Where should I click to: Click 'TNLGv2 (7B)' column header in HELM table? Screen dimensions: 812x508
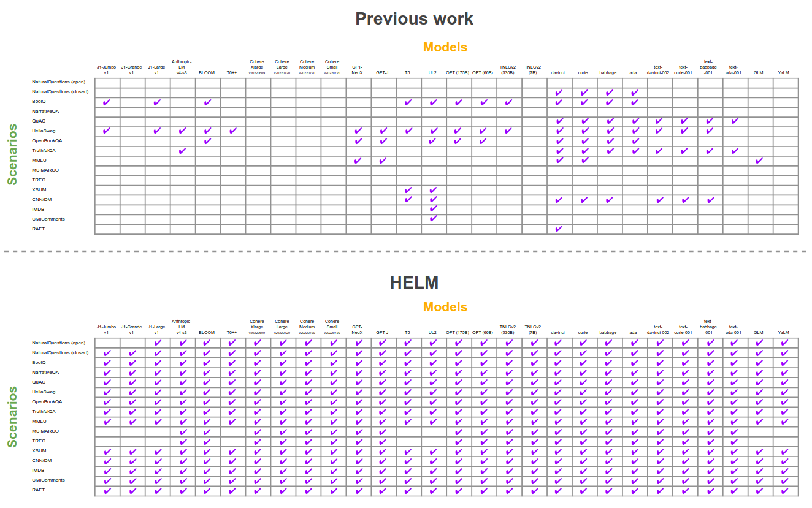click(532, 330)
